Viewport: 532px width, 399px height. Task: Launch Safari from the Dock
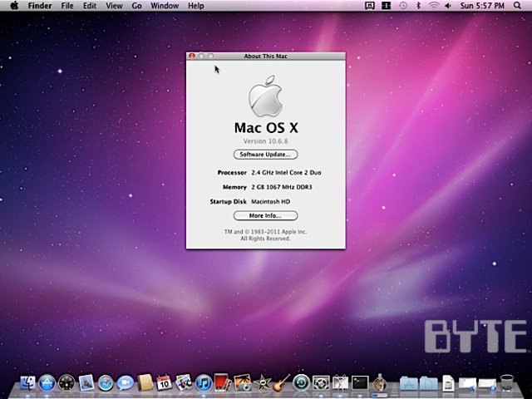pos(106,383)
